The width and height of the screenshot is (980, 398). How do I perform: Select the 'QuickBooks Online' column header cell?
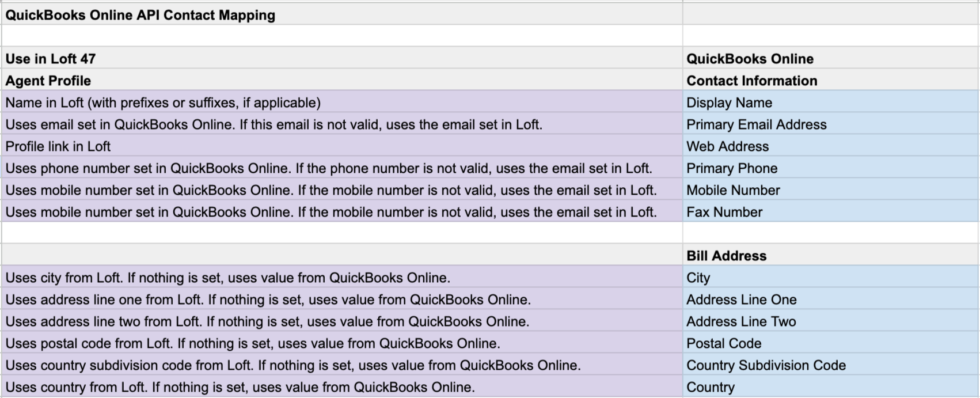(831, 58)
